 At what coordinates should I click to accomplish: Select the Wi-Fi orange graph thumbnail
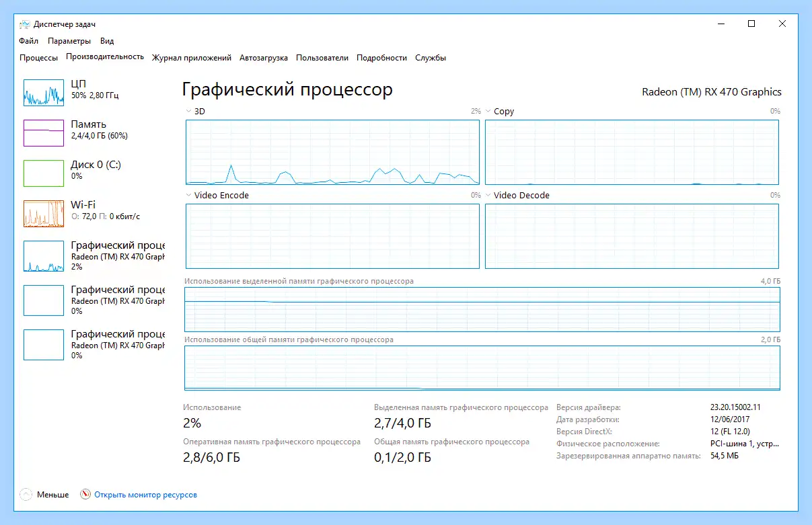coord(43,214)
